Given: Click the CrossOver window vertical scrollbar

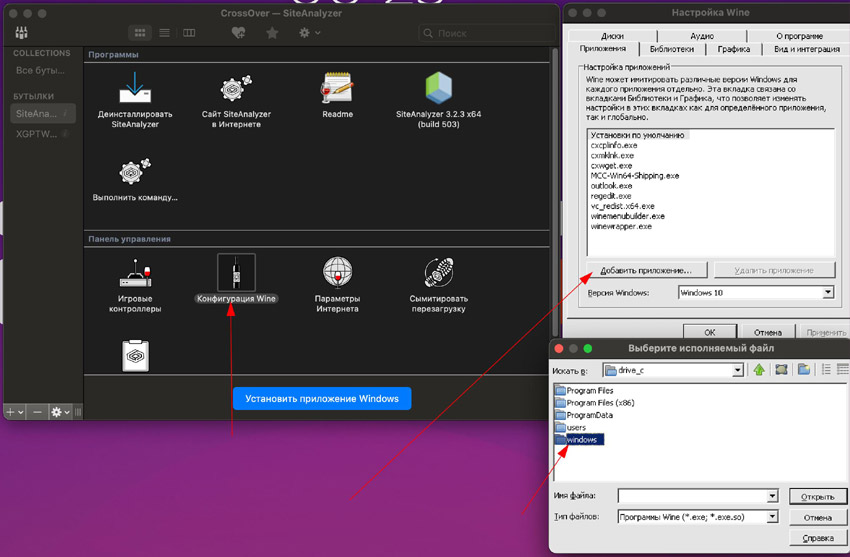Looking at the screenshot, I should point(555,192).
